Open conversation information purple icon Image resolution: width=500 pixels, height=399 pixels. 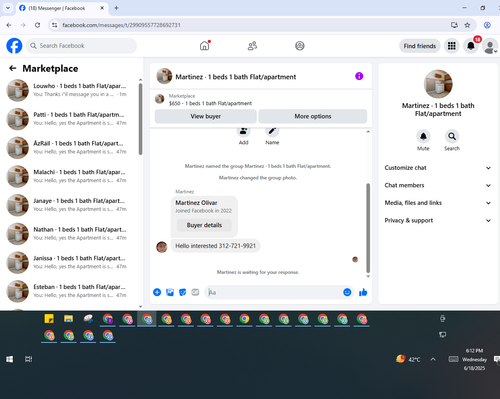pyautogui.click(x=359, y=76)
